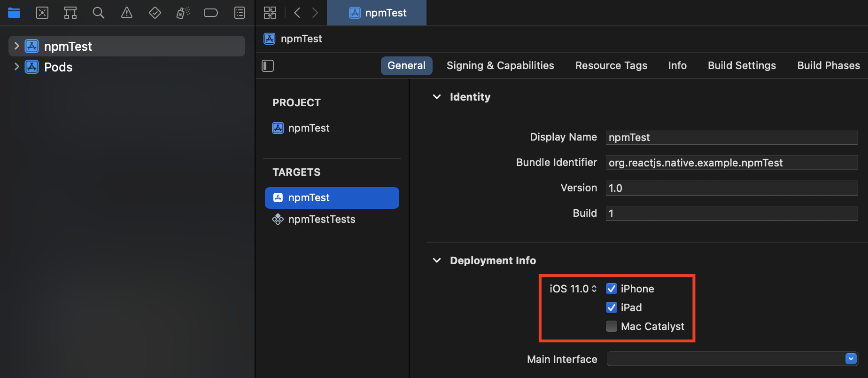Open the Project navigator folder icon

pyautogui.click(x=14, y=13)
